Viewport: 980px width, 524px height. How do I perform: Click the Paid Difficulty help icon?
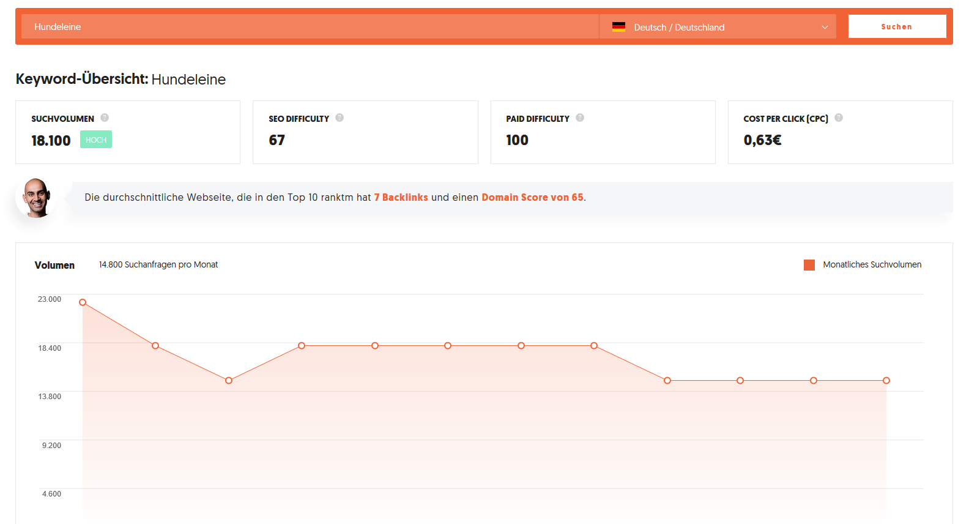click(580, 118)
